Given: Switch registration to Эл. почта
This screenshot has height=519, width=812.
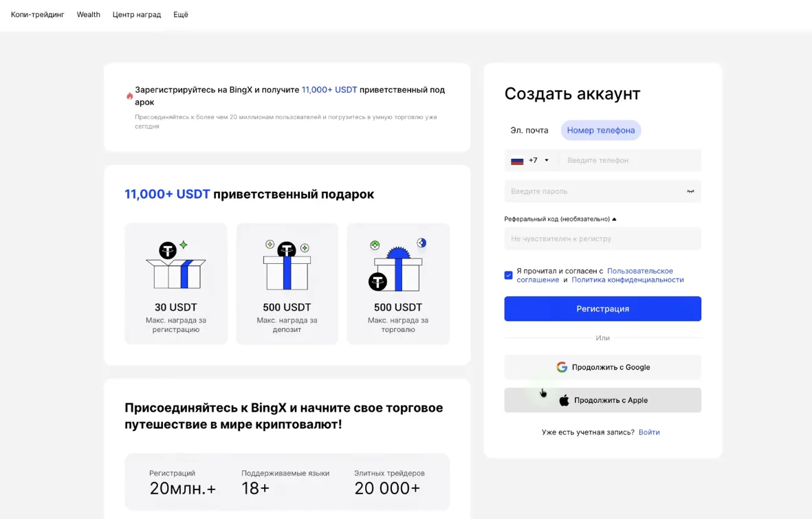Looking at the screenshot, I should click(529, 130).
